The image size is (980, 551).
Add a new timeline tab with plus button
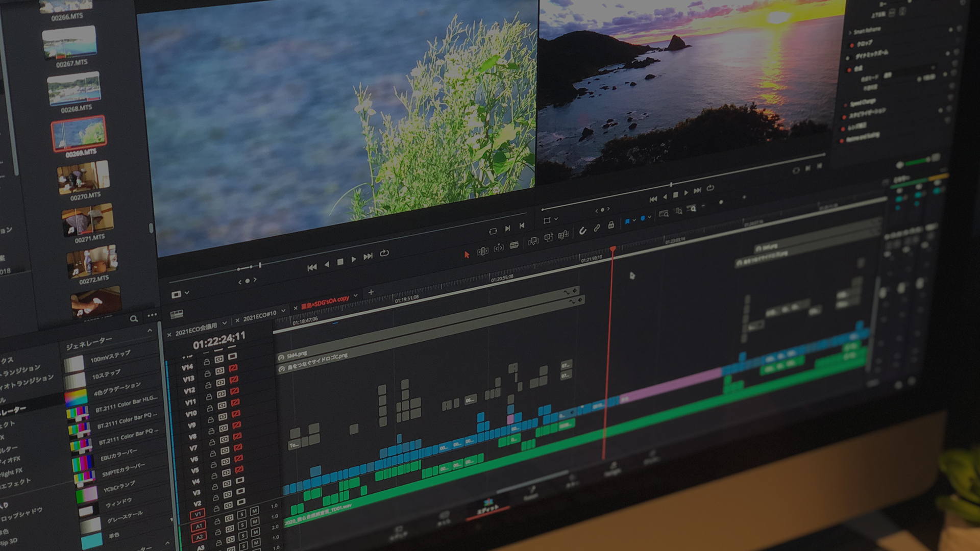coord(371,292)
